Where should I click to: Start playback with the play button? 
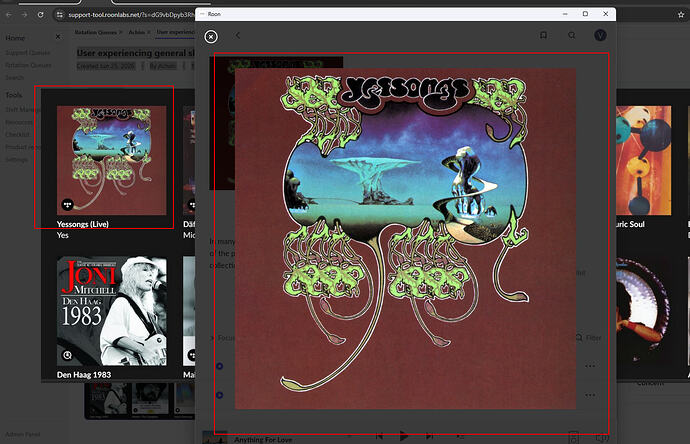pyautogui.click(x=404, y=436)
